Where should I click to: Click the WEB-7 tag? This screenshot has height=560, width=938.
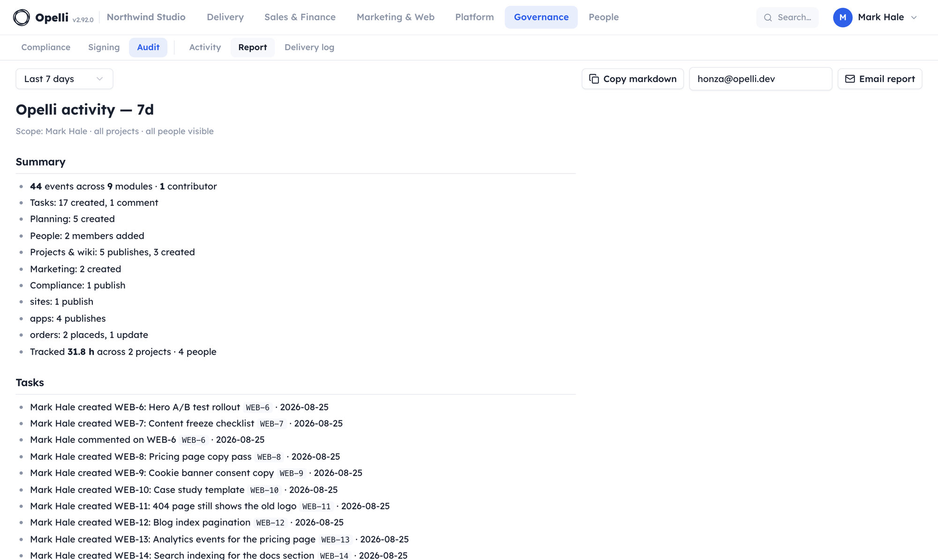(272, 424)
